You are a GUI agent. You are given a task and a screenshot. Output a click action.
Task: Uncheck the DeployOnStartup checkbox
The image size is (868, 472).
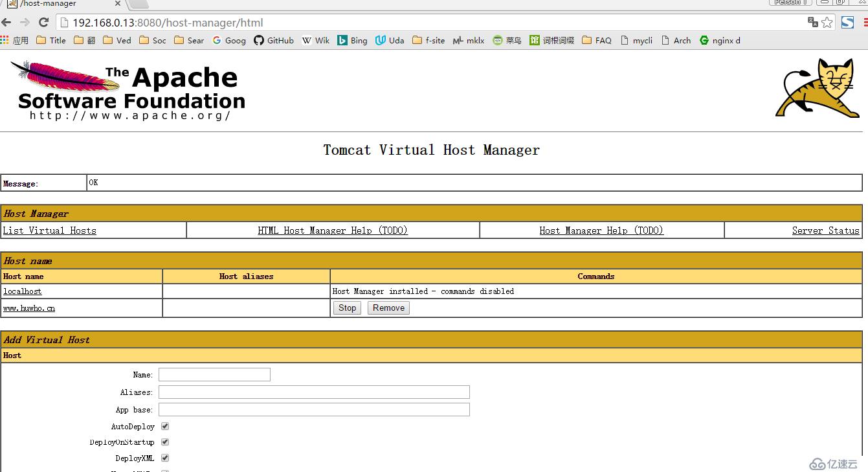pos(165,442)
